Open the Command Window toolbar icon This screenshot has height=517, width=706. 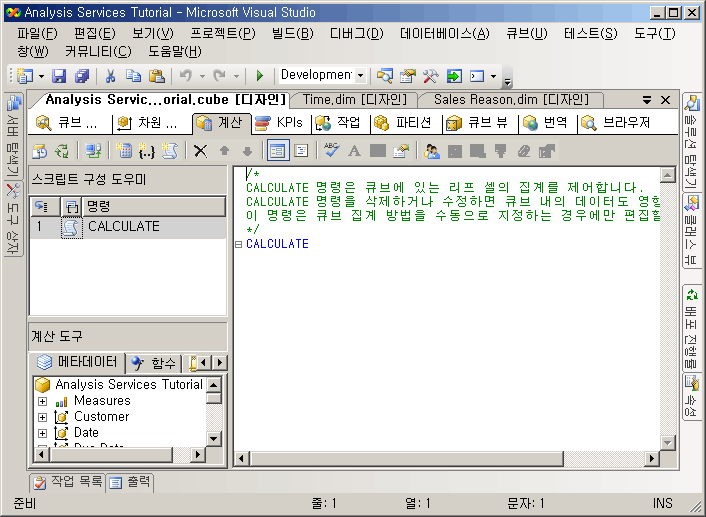click(477, 76)
